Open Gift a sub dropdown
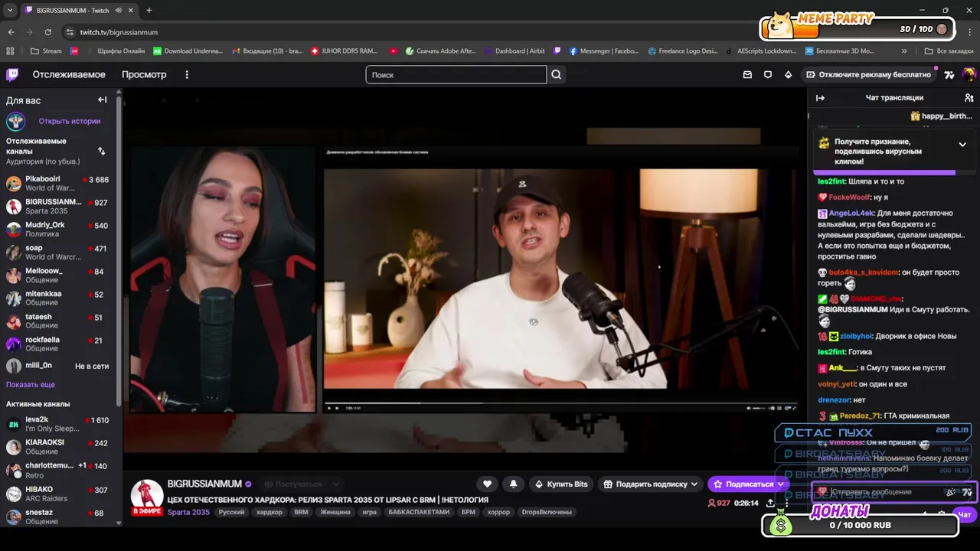 click(x=650, y=484)
